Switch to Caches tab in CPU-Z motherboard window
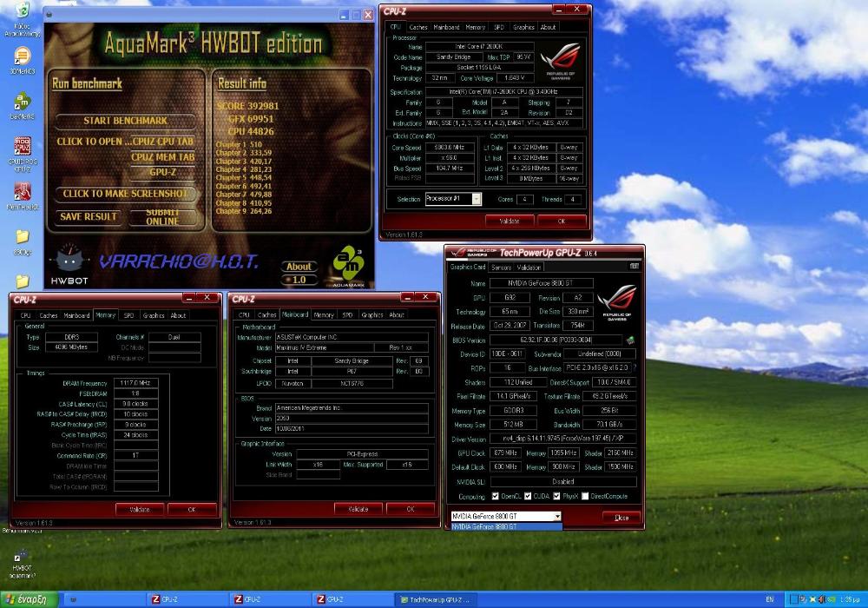868x608 pixels. click(x=266, y=315)
